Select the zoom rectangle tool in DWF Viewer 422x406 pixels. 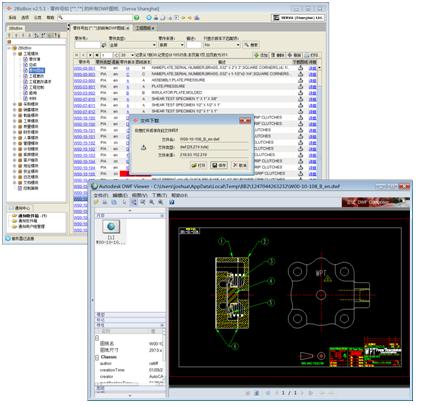[143, 202]
